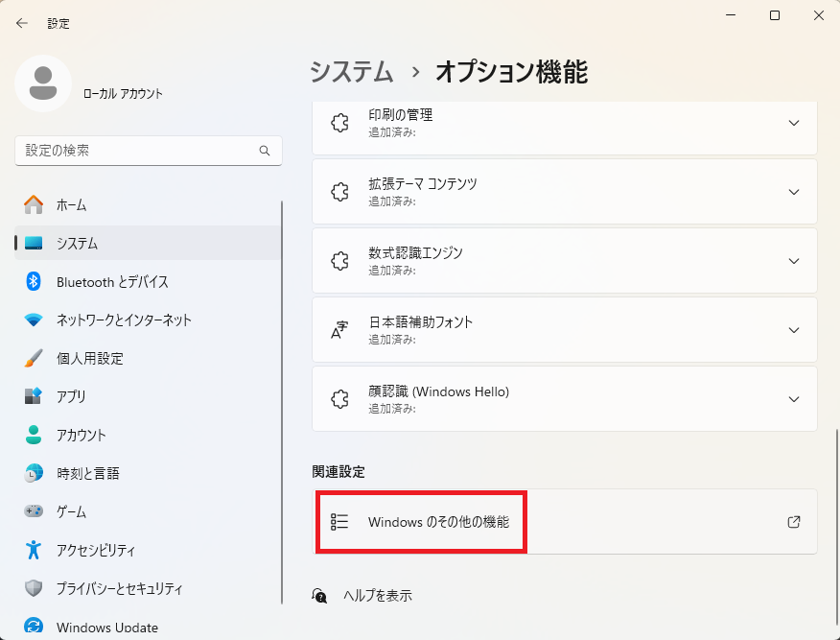Open アプリ settings page
Viewport: 840px width, 640px height.
tap(148, 396)
